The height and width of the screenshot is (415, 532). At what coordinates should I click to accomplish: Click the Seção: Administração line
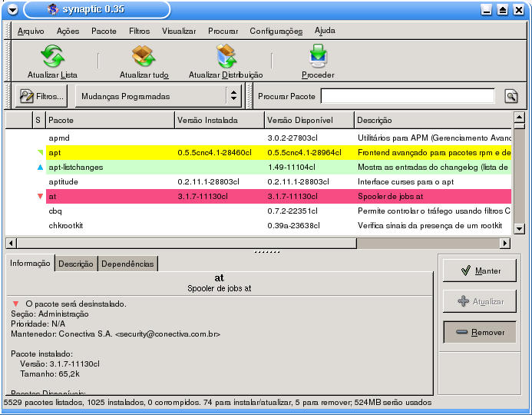pyautogui.click(x=50, y=314)
